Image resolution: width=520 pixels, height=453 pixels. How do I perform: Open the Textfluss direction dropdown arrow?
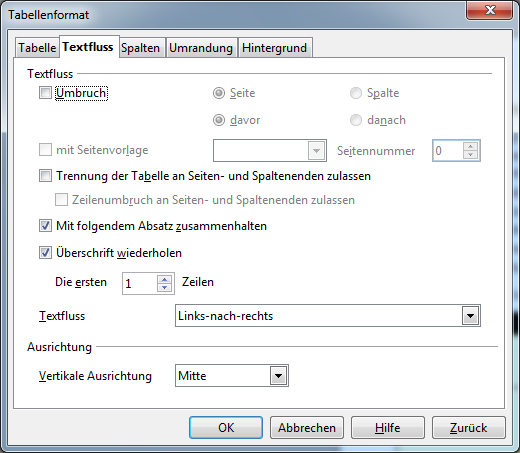(470, 316)
